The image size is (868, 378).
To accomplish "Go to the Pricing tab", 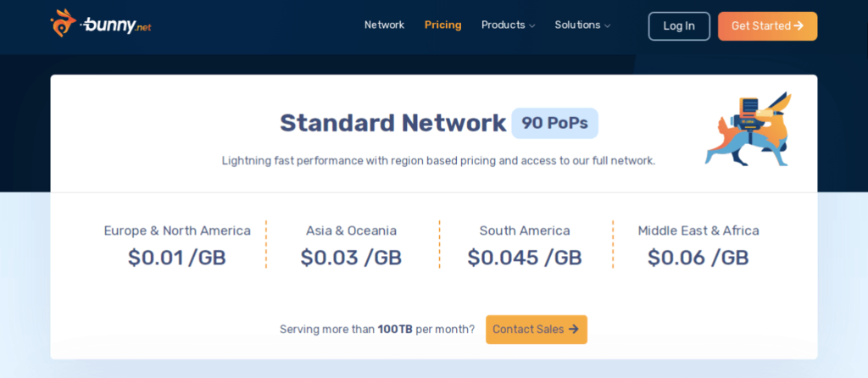I will tap(442, 25).
